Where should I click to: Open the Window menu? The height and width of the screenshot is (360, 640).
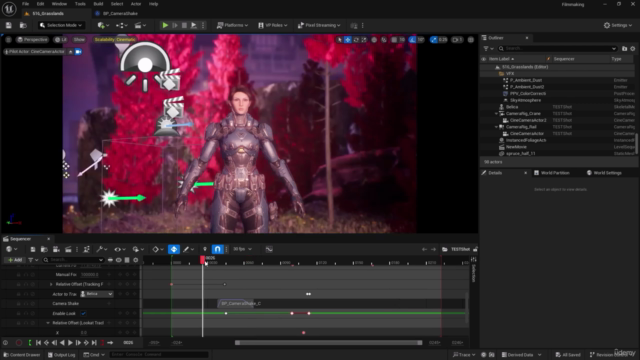(x=59, y=4)
